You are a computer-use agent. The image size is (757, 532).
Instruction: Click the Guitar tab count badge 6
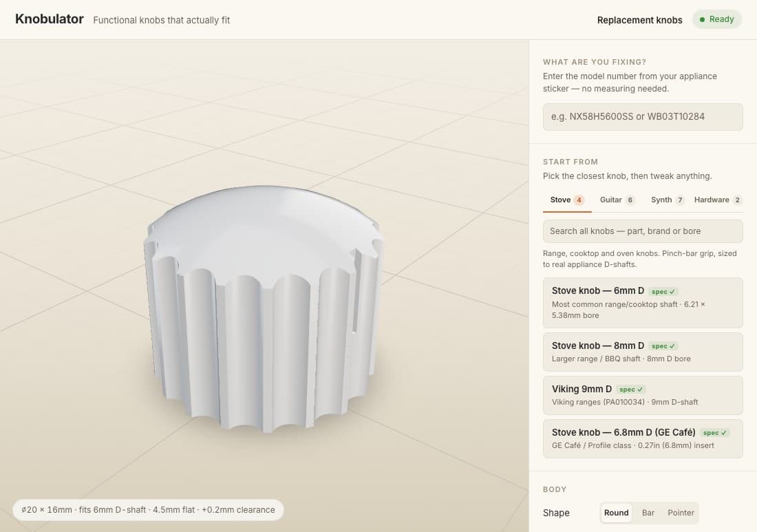coord(630,200)
